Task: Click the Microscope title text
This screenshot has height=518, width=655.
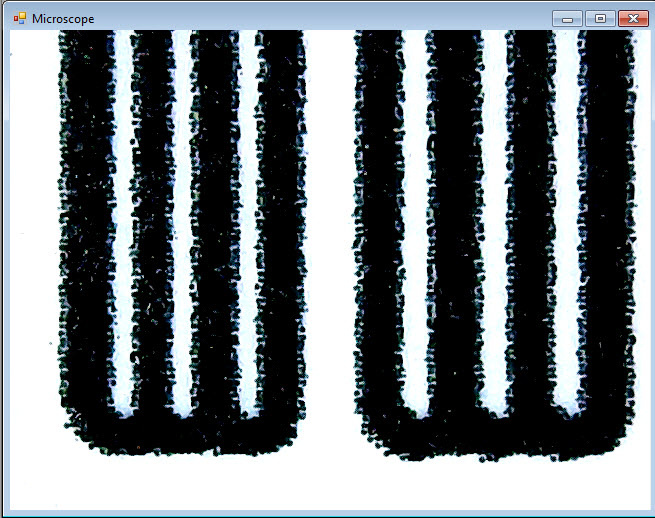Action: (x=63, y=19)
